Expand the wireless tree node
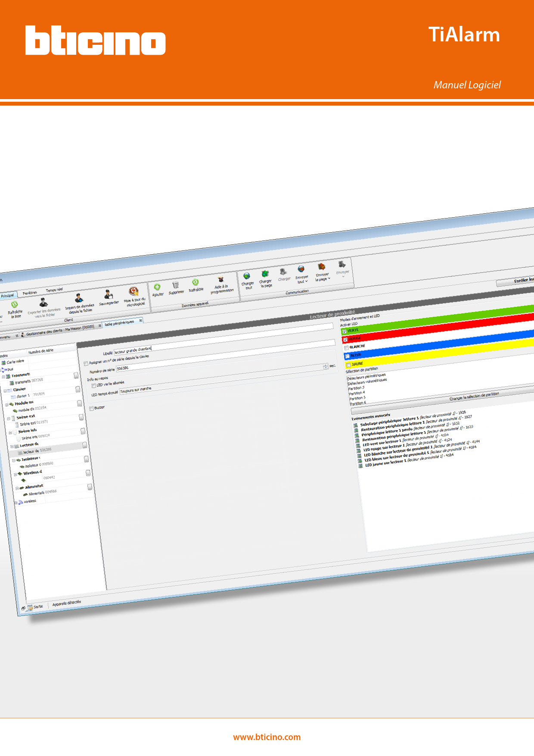 pos(16,503)
